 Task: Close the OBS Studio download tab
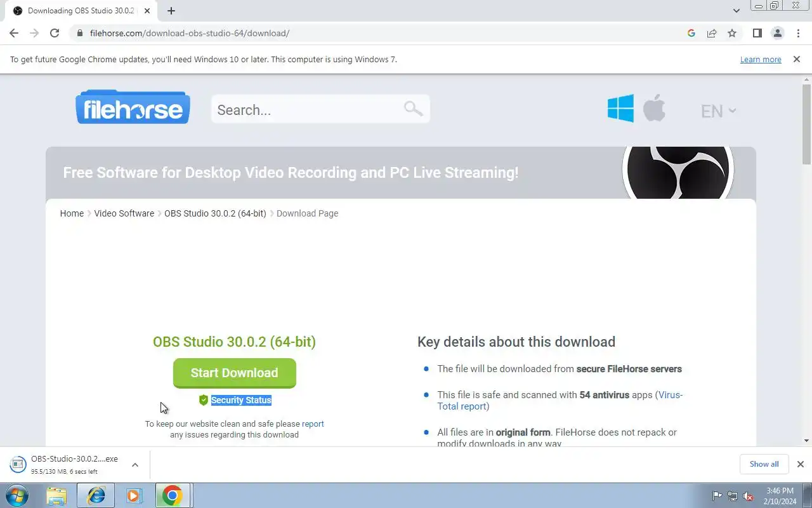tap(147, 11)
